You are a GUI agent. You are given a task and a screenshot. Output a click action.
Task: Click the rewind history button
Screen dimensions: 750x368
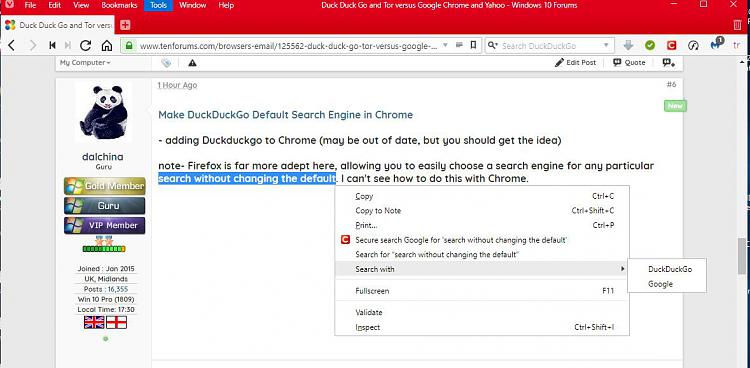[52, 45]
